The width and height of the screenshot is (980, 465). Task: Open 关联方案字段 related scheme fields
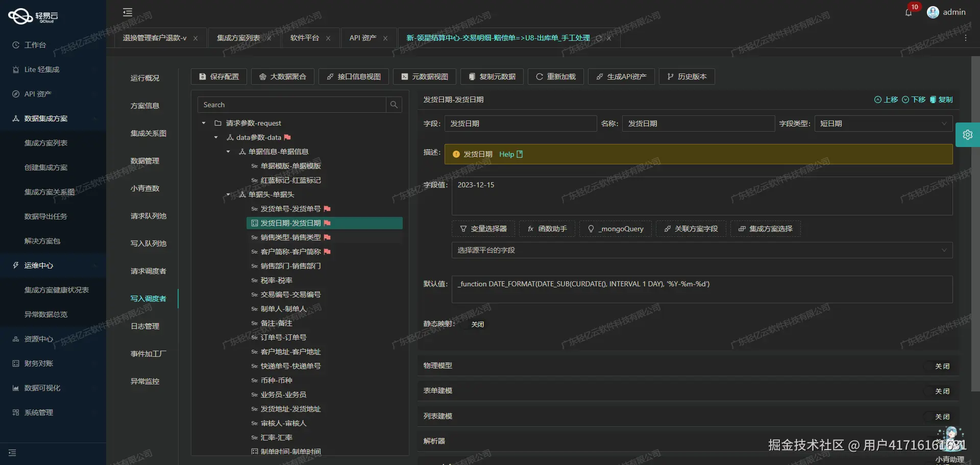691,229
